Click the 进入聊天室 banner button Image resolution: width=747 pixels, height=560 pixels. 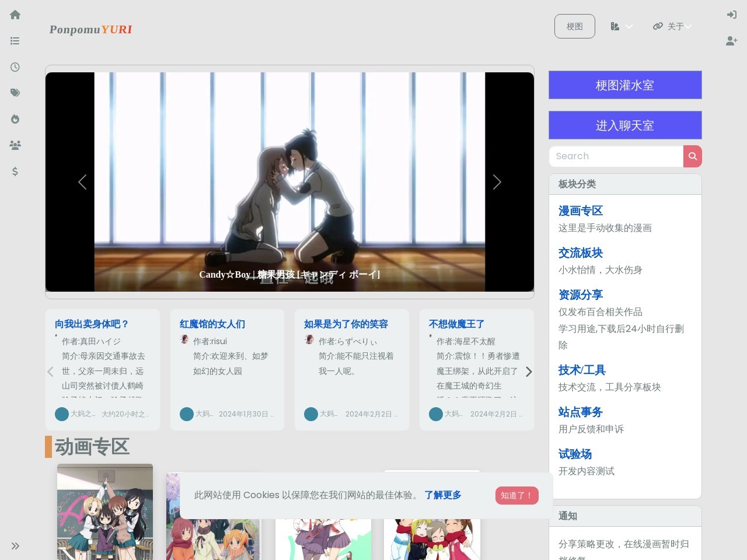tap(625, 125)
